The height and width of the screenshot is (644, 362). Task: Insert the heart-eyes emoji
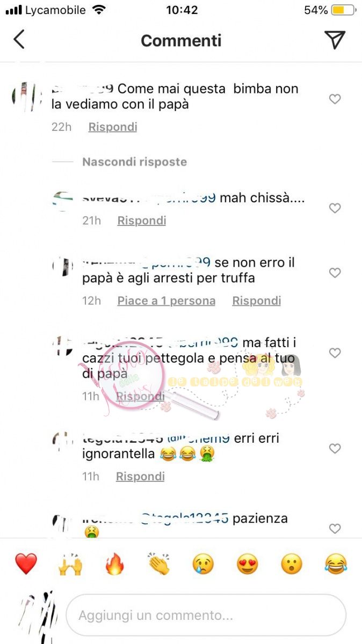point(248,564)
